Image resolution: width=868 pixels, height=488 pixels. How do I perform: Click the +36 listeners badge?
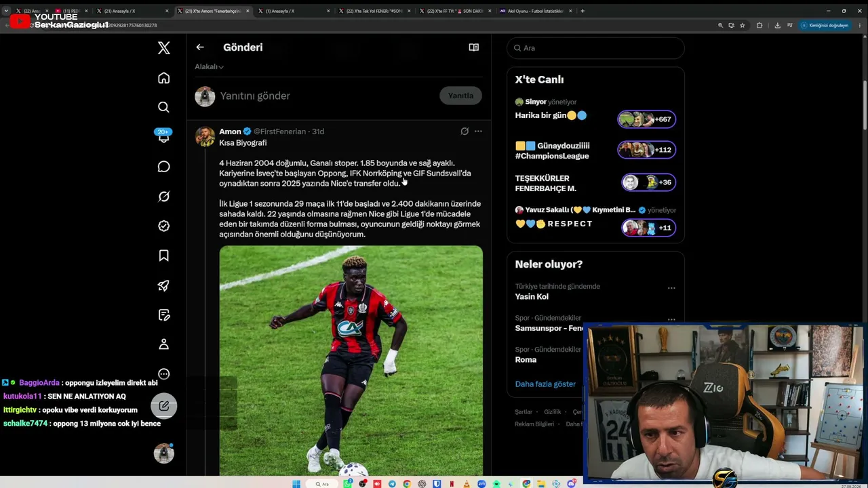pos(648,182)
